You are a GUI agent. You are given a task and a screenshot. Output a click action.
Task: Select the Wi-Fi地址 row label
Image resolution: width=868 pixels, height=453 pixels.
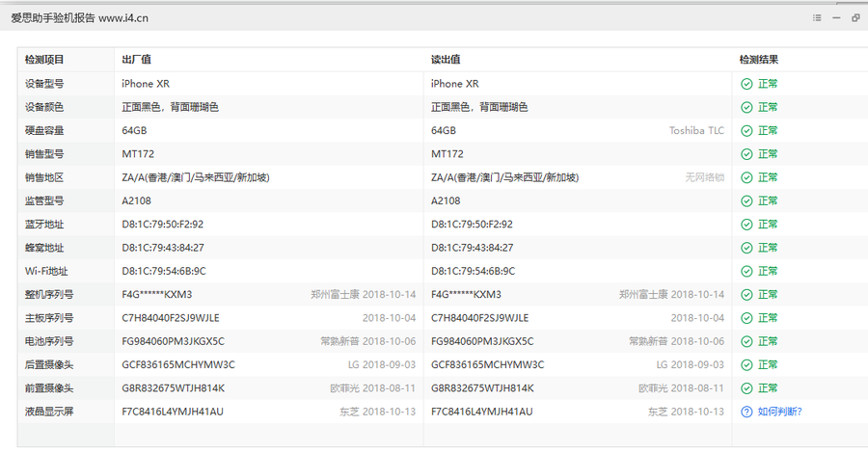pyautogui.click(x=46, y=271)
